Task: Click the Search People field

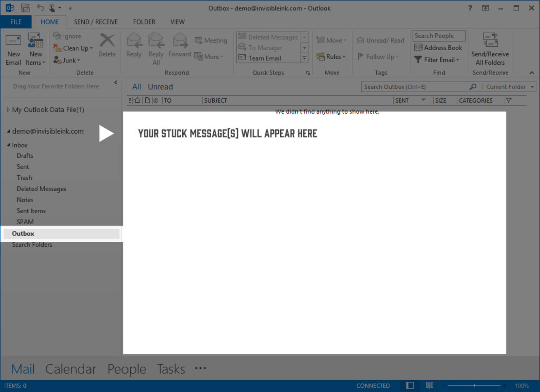Action: coord(439,36)
